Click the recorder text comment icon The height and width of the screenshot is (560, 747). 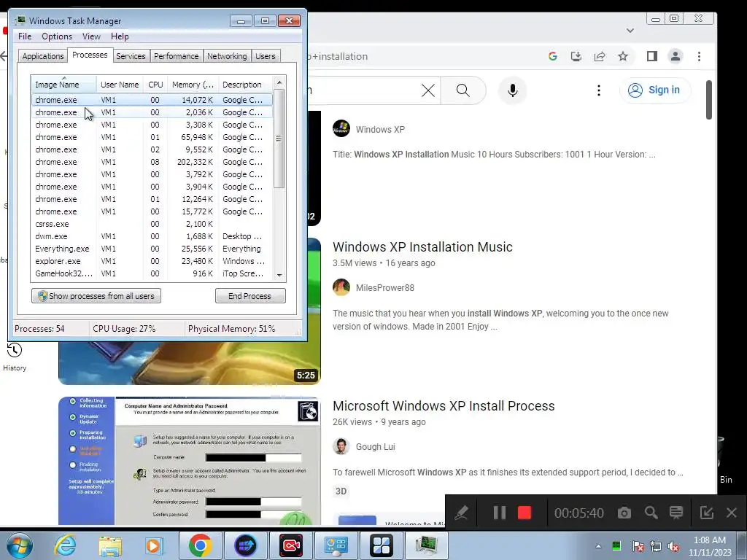coord(676,513)
